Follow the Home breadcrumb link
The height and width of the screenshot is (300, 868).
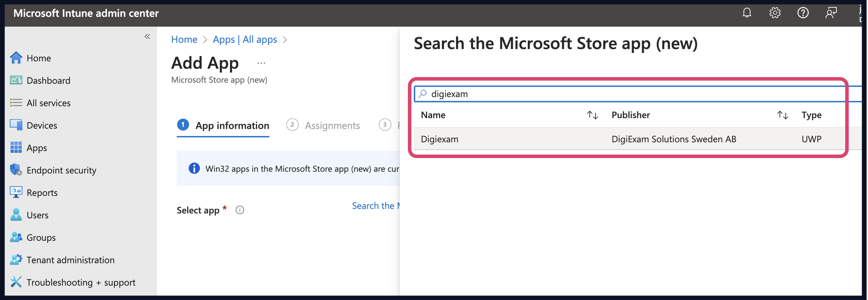(x=184, y=40)
